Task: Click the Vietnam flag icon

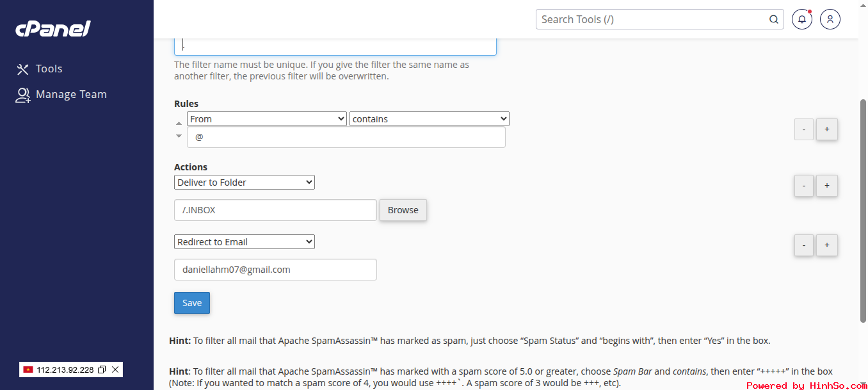Action: pyautogui.click(x=28, y=370)
